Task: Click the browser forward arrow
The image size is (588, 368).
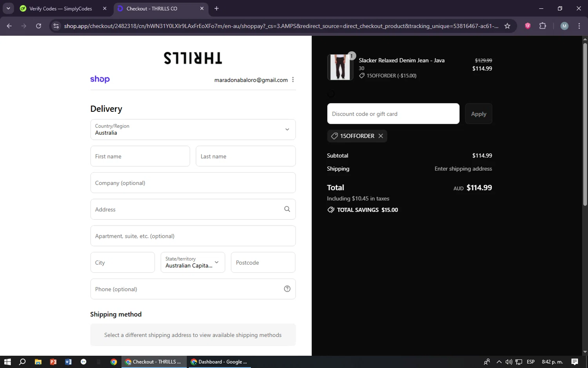Action: (x=24, y=26)
